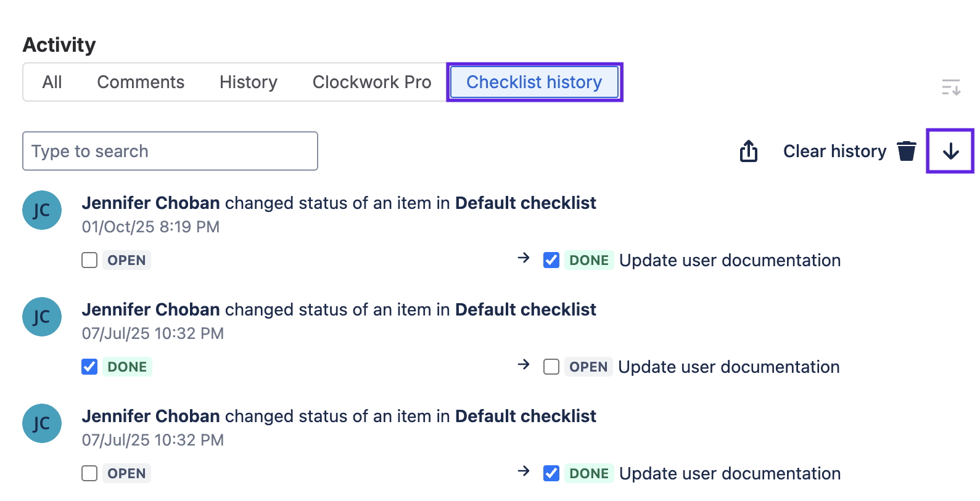Switch to the Comments tab
Screen dimensions: 980x501
[141, 82]
